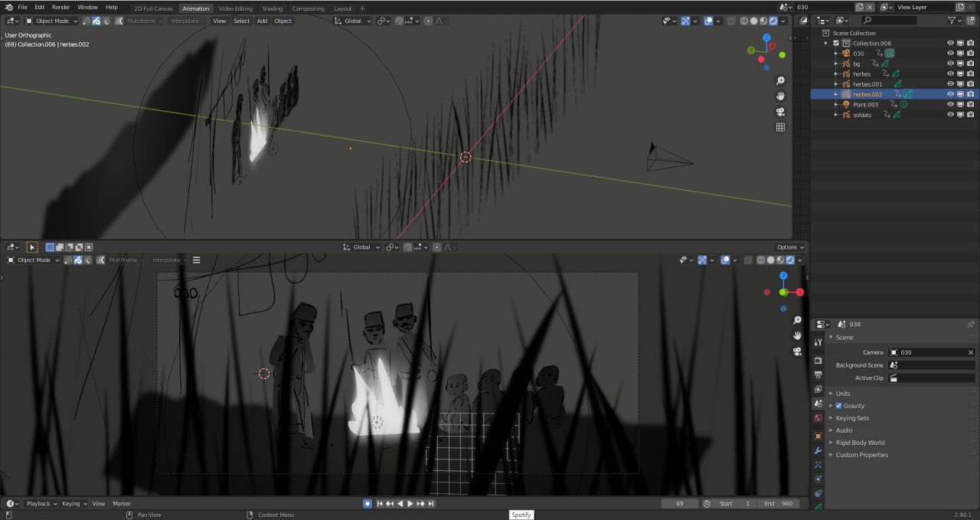The height and width of the screenshot is (520, 980).
Task: Disable the render camera toggle for herbes.001
Action: [x=971, y=84]
